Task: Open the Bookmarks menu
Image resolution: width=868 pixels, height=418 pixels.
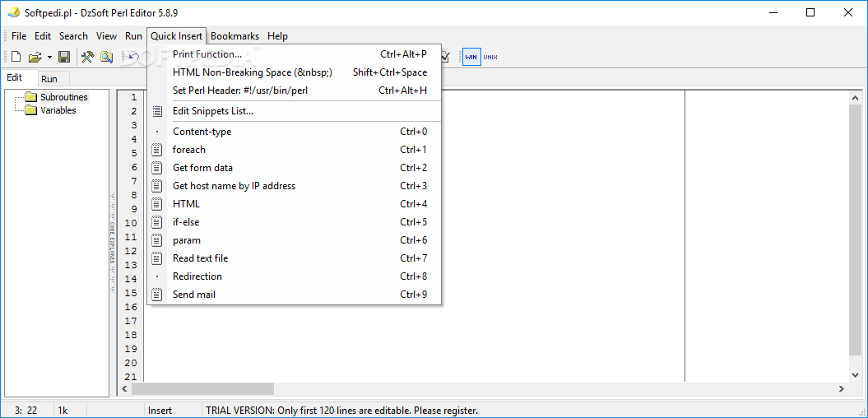Action: pos(234,36)
